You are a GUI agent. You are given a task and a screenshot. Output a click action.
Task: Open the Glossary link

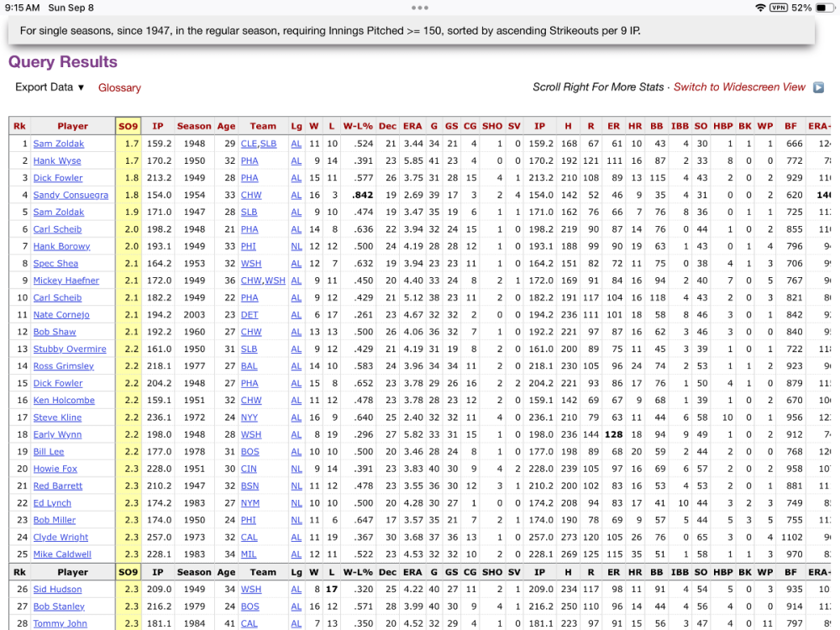[119, 88]
